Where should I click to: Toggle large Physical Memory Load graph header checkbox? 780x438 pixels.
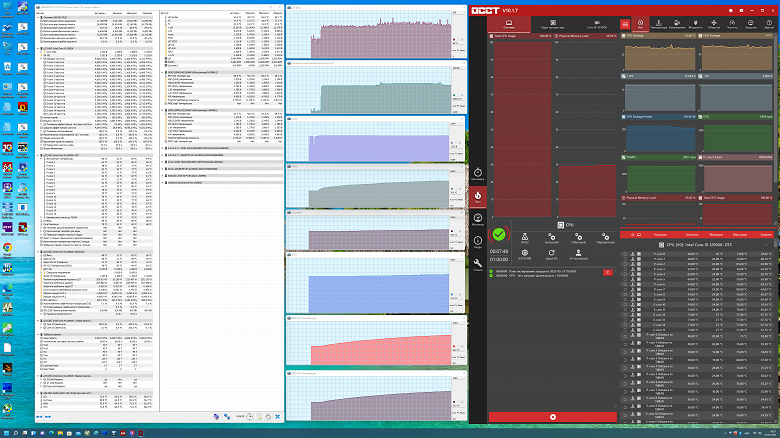(x=556, y=36)
